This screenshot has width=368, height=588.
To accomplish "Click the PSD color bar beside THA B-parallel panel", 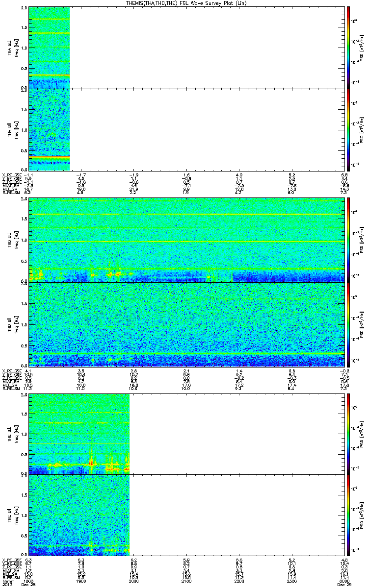I will [348, 129].
